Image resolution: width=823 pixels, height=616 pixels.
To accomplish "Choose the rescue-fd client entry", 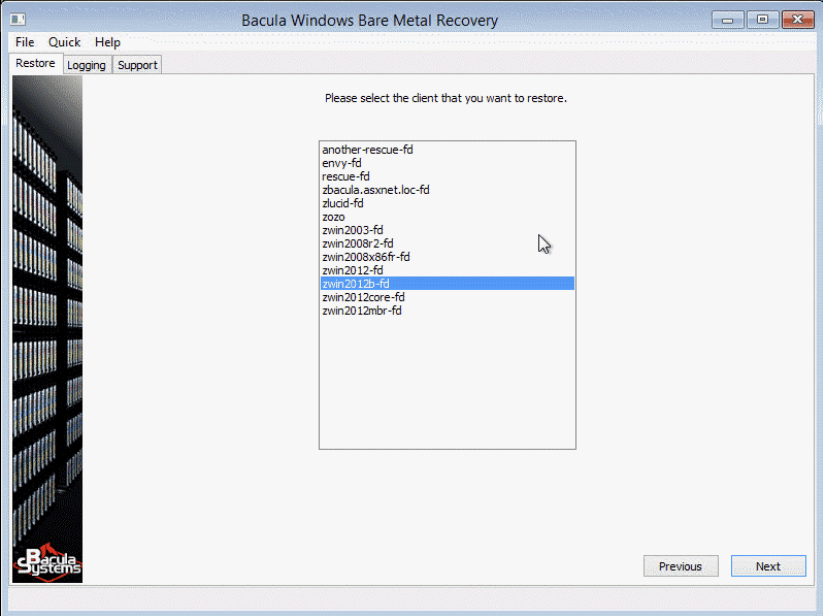I will [346, 176].
